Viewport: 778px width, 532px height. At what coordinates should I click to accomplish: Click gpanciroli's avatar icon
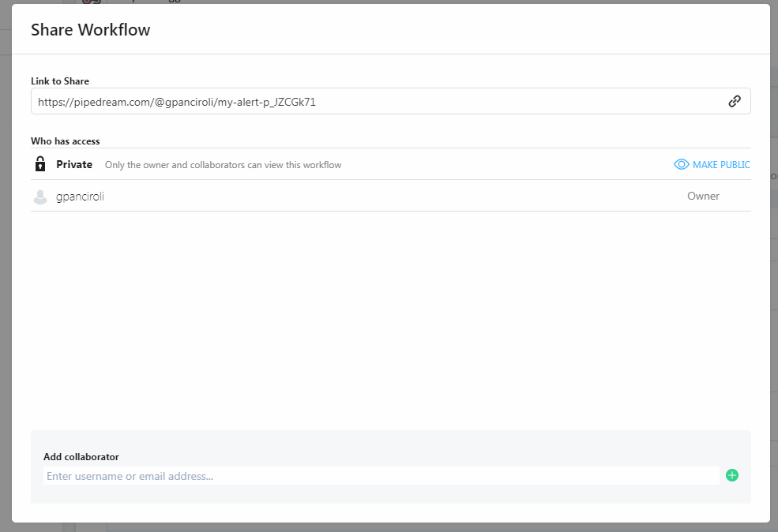39,197
